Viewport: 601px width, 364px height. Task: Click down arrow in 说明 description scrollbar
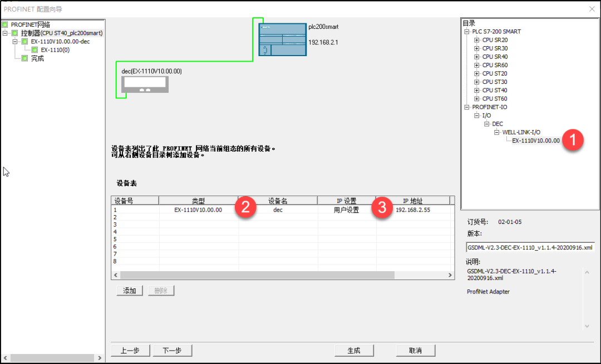coord(587,326)
